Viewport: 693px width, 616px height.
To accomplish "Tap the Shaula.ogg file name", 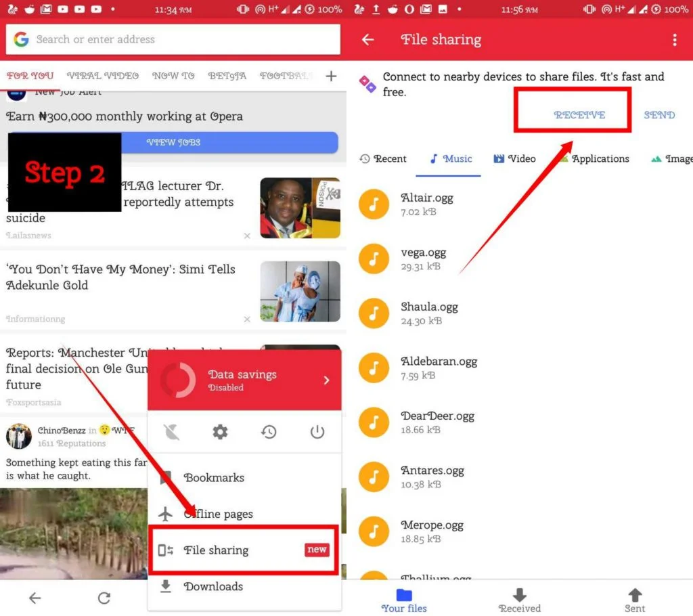I will [429, 307].
